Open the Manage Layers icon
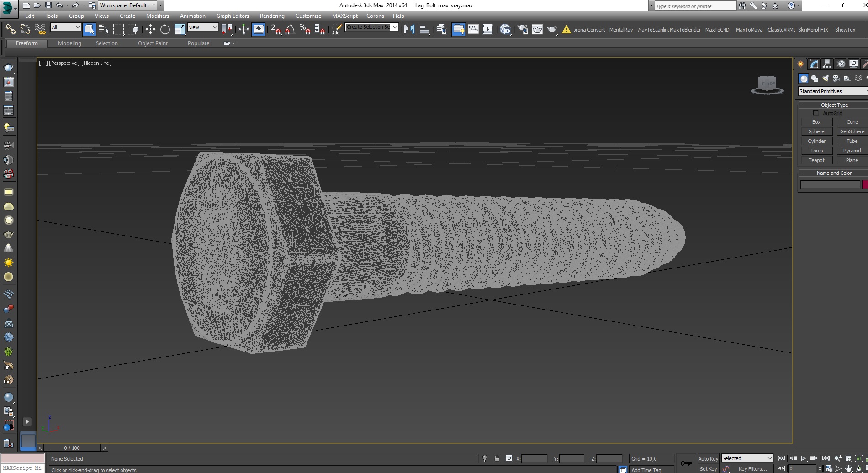The height and width of the screenshot is (473, 868). 441,29
